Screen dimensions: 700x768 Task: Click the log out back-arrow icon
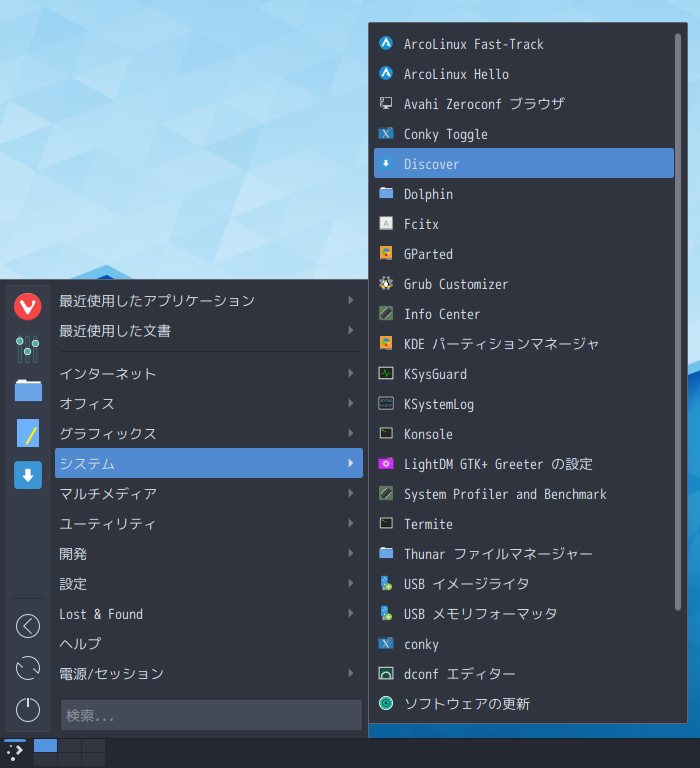click(28, 626)
